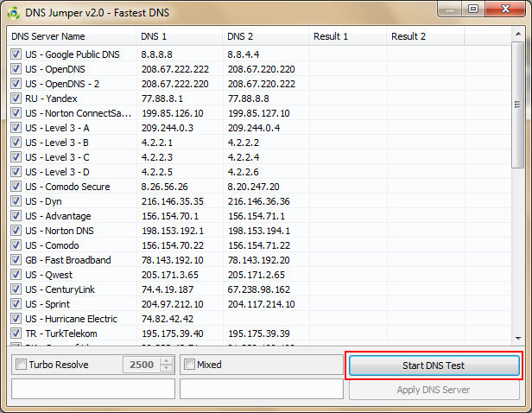Close the DNS Jumper window

click(x=505, y=10)
